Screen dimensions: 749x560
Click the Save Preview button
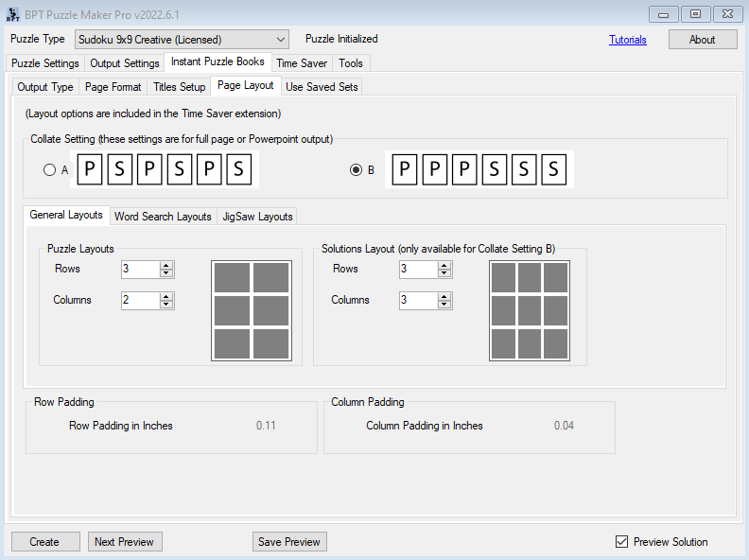289,541
